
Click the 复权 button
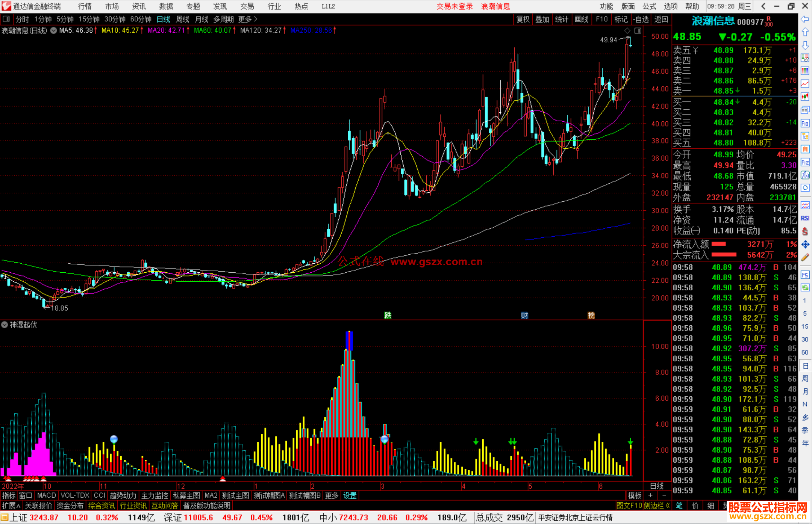[x=523, y=19]
